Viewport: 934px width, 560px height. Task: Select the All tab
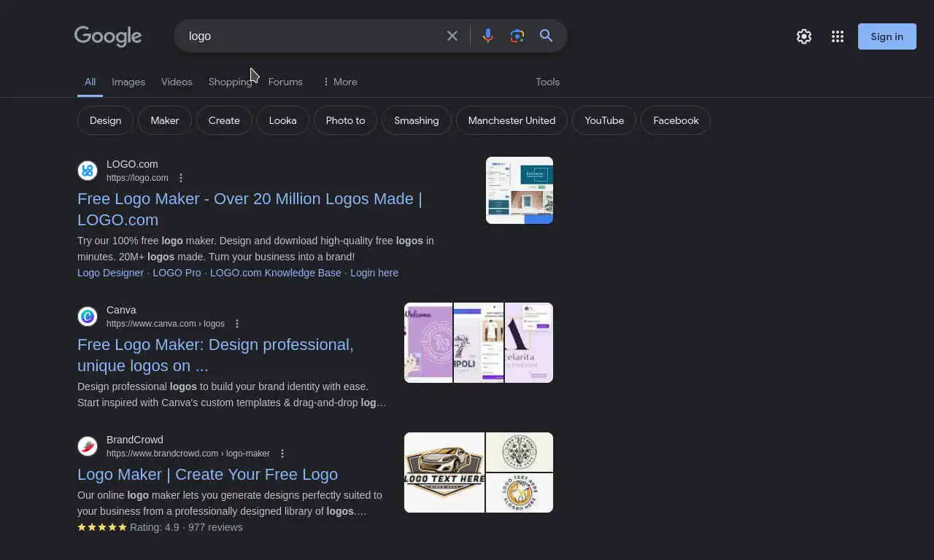90,82
